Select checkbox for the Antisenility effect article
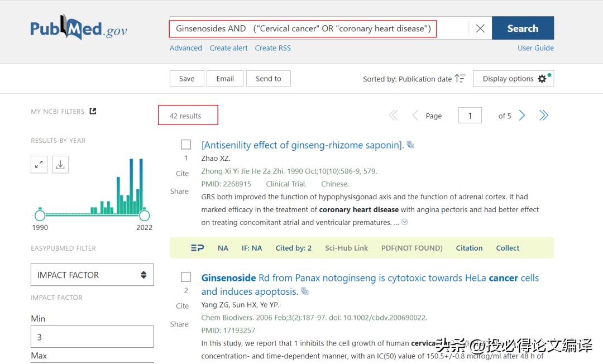Viewport: 603px width, 364px height. point(186,145)
